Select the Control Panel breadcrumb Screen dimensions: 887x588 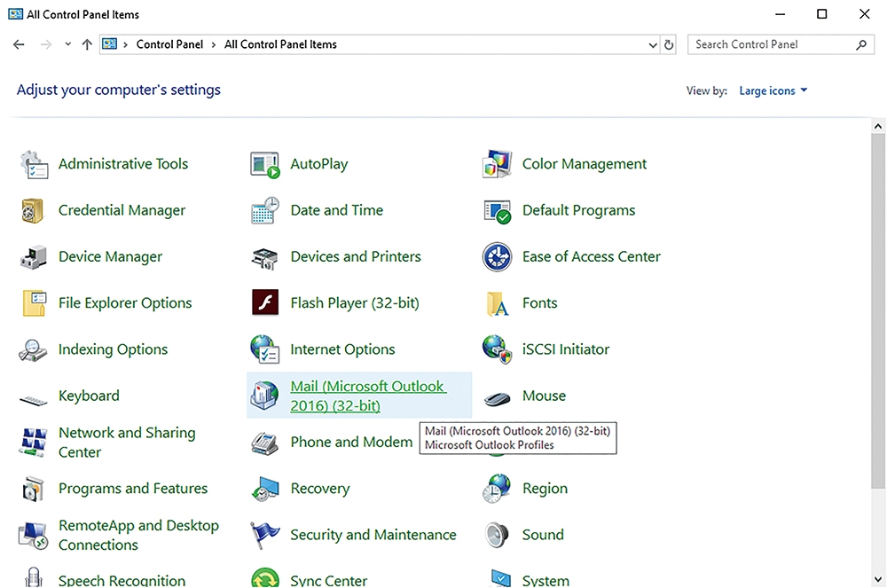(x=169, y=44)
